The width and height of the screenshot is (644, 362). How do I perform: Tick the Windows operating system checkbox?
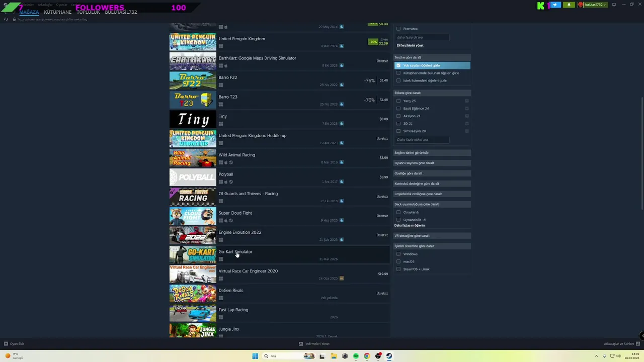pyautogui.click(x=398, y=254)
